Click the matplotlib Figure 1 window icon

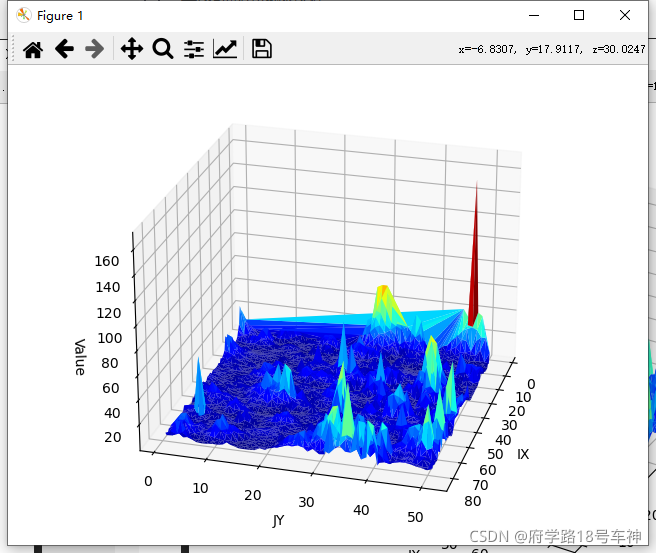(24, 15)
